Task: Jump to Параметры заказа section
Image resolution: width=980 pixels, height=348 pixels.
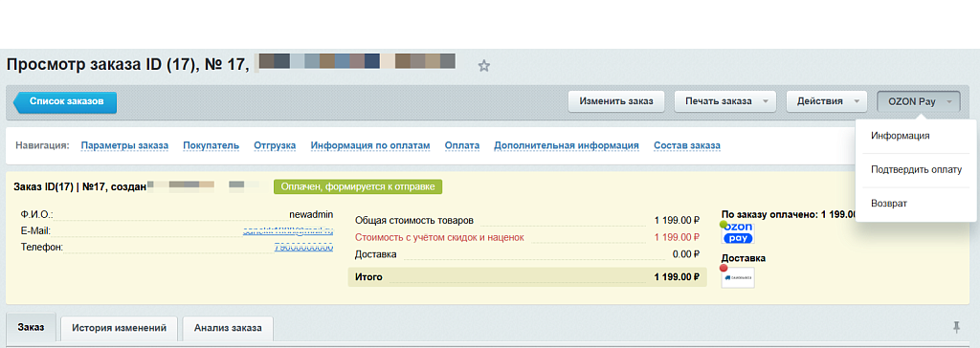Action: pyautogui.click(x=124, y=145)
